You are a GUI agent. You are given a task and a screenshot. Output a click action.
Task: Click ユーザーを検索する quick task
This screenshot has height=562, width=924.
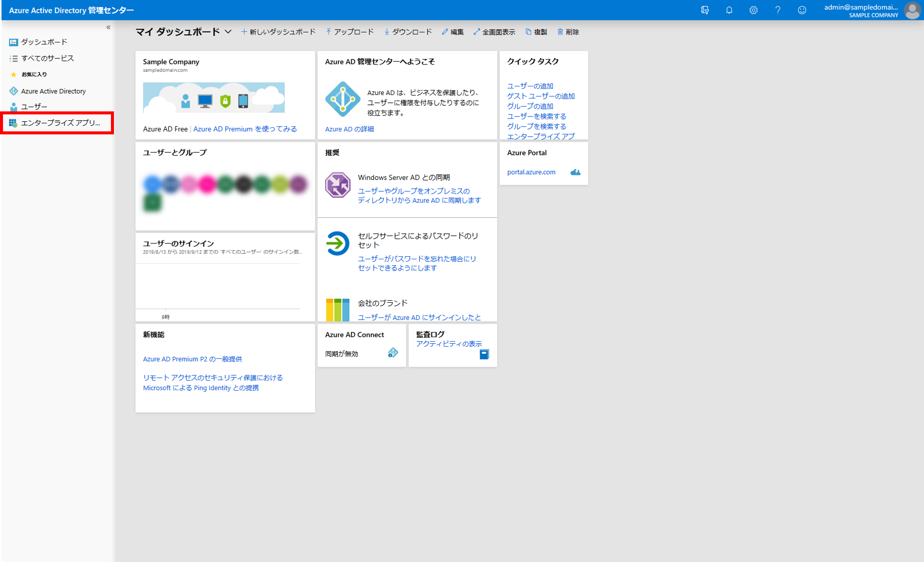pos(537,116)
